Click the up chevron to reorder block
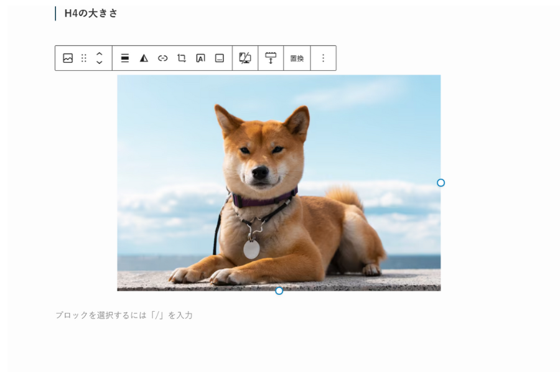This screenshot has height=392, width=560. click(99, 54)
